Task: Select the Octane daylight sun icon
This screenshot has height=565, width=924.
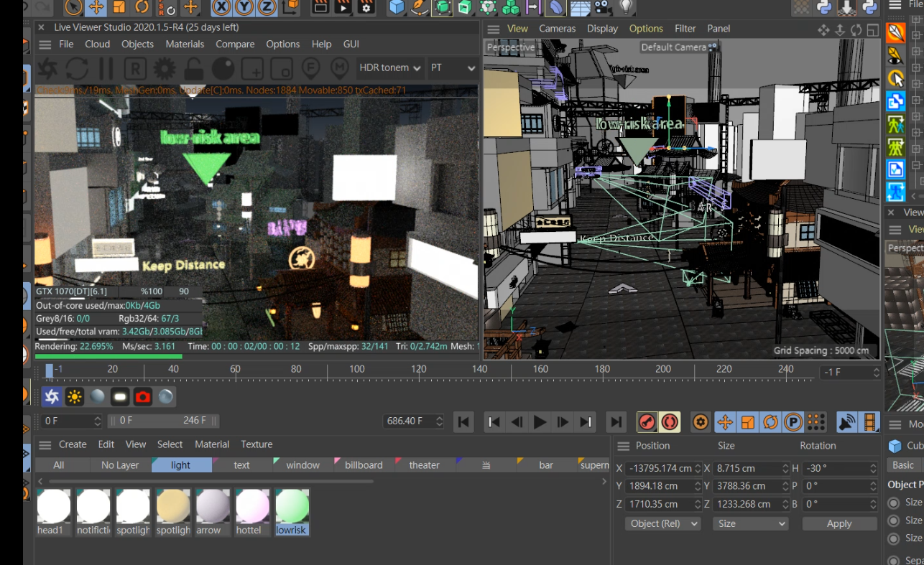Action: click(75, 397)
